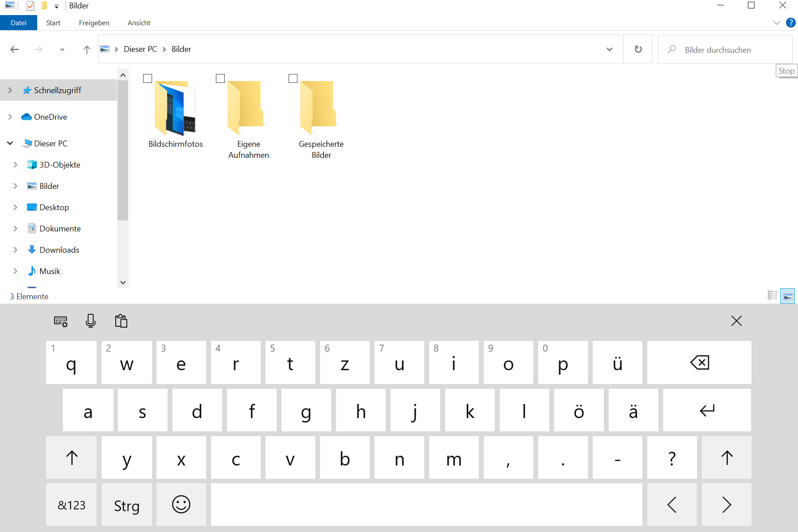Click inside the Bilder durchsuchen search field
798x532 pixels.
coord(725,50)
